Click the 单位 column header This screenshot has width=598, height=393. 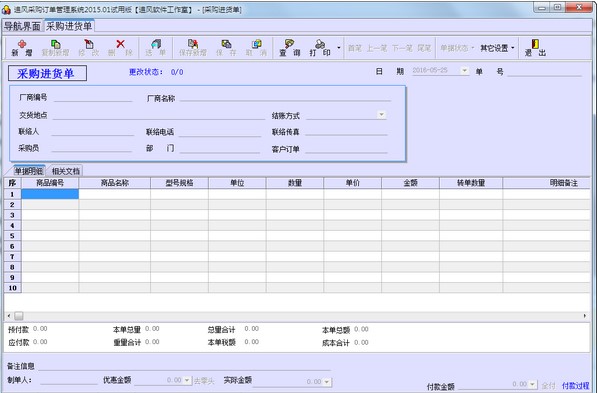click(237, 183)
